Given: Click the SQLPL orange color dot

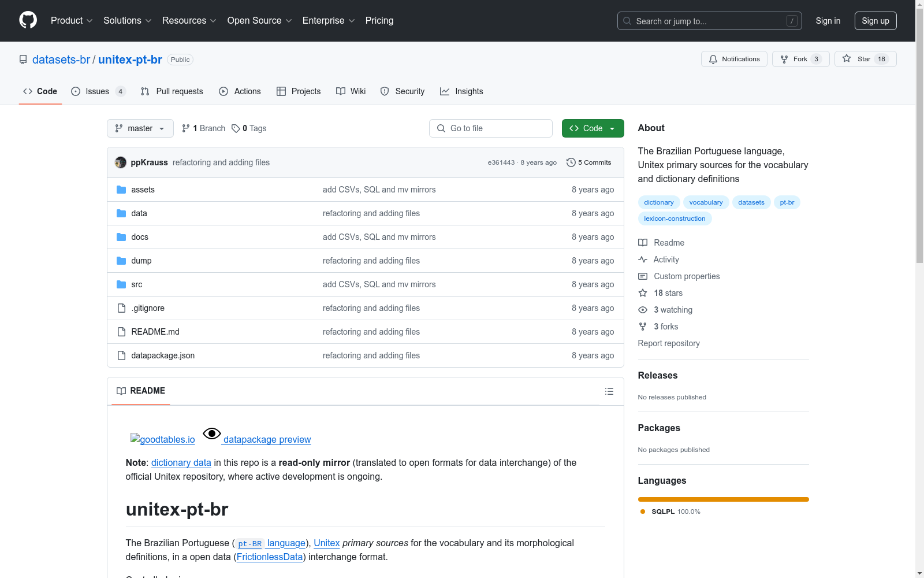Looking at the screenshot, I should (643, 512).
